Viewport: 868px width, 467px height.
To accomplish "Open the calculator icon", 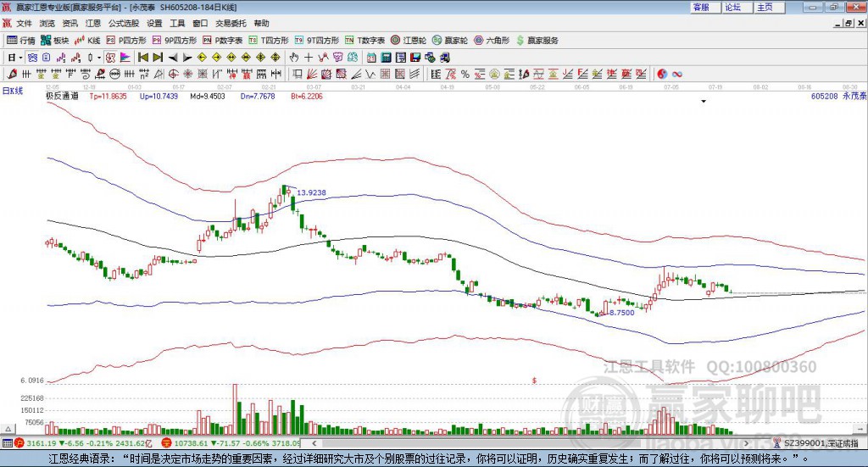I will pos(387,58).
